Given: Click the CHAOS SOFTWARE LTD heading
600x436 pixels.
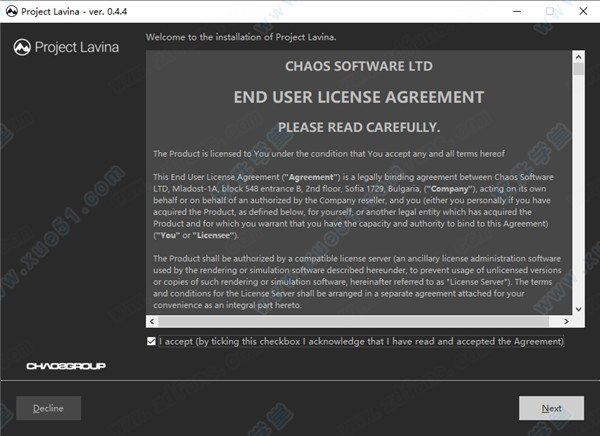Looking at the screenshot, I should pyautogui.click(x=359, y=66).
